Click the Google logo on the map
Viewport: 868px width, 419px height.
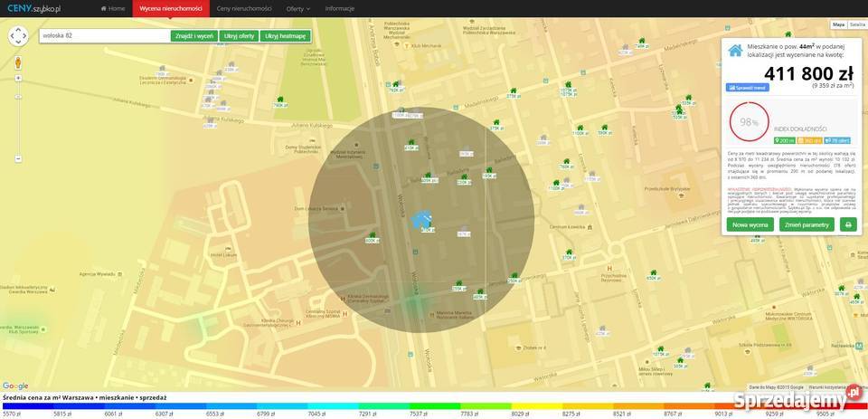[x=15, y=386]
